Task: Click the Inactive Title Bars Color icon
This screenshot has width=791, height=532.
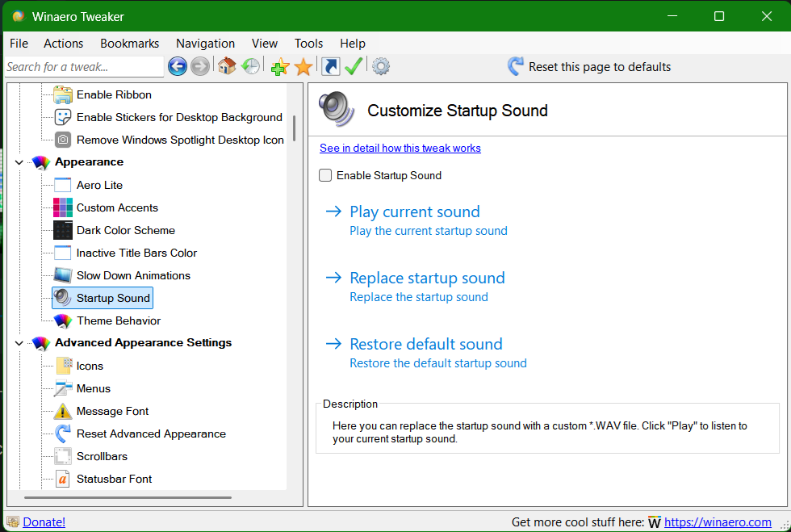Action: (x=63, y=253)
